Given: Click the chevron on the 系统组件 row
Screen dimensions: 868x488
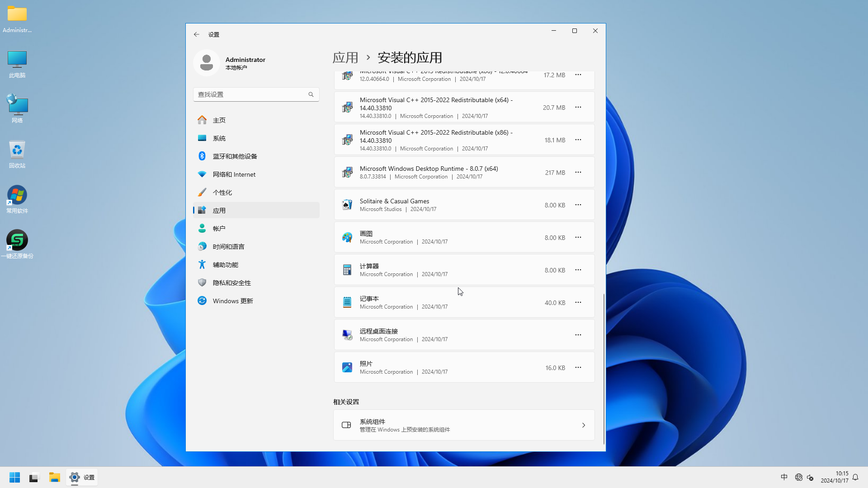Looking at the screenshot, I should 584,425.
